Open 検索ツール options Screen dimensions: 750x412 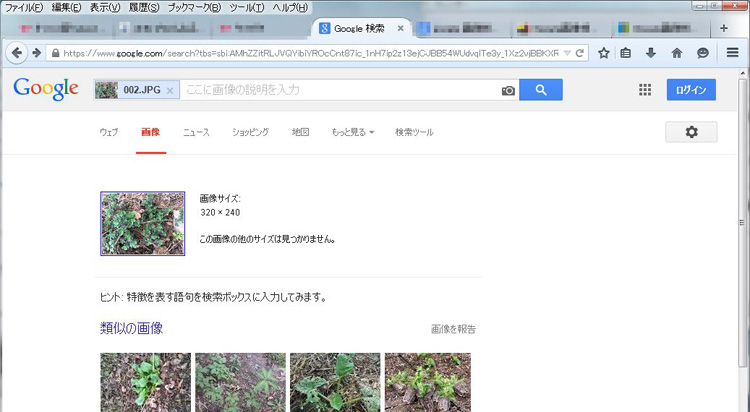coord(414,132)
